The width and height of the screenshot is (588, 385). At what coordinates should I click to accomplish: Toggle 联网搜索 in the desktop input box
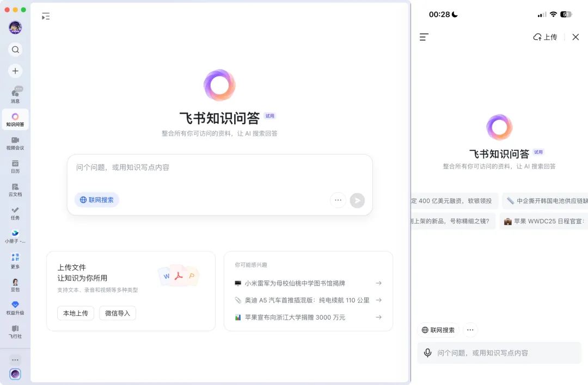(97, 200)
